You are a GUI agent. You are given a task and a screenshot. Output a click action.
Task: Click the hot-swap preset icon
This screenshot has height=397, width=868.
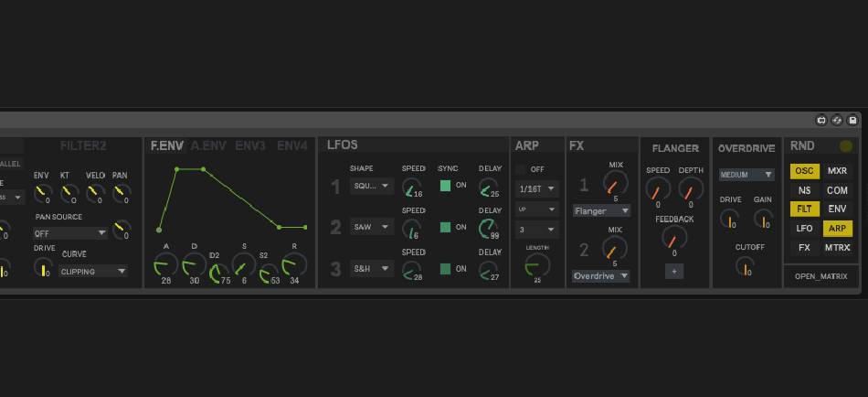tap(837, 120)
